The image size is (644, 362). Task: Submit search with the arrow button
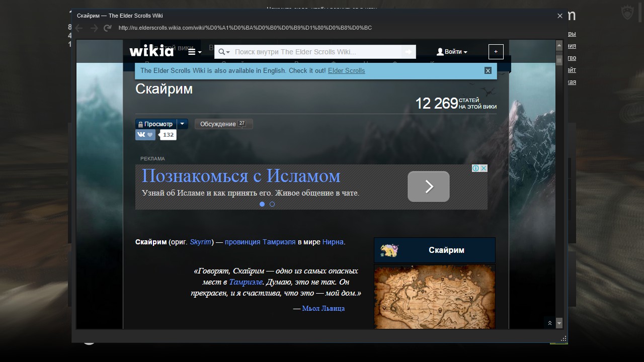[409, 52]
